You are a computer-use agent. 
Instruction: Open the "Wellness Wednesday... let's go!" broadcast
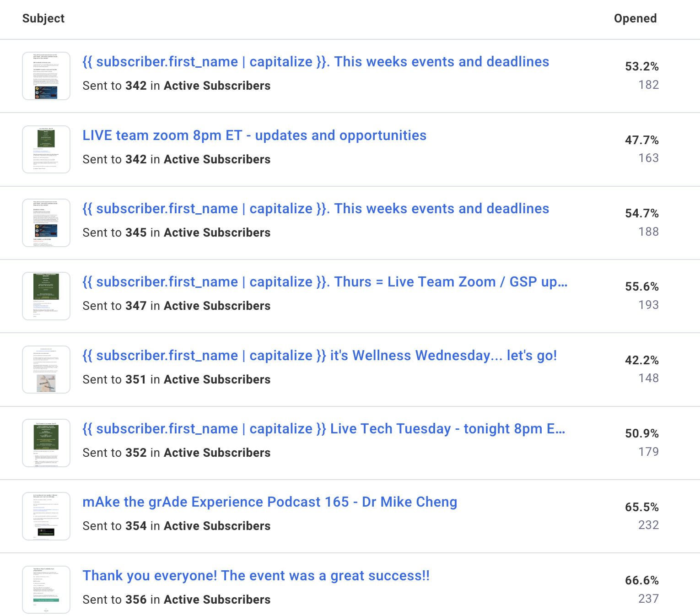click(320, 355)
